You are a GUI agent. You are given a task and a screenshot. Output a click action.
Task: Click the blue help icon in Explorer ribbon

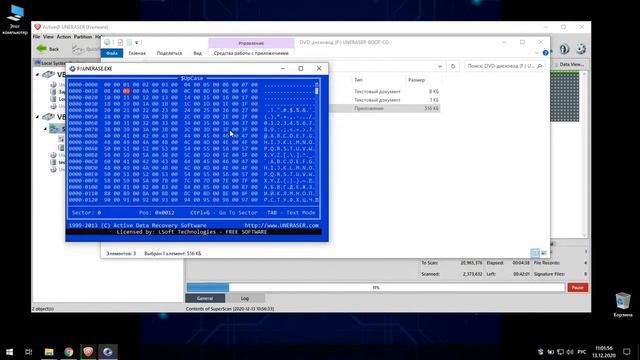pos(545,53)
